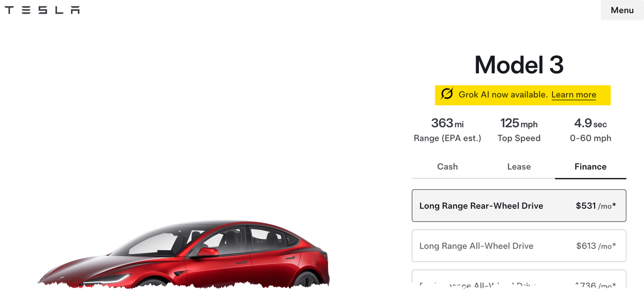Image resolution: width=644 pixels, height=304 pixels.
Task: Click the Model 3 heading
Action: pyautogui.click(x=519, y=65)
